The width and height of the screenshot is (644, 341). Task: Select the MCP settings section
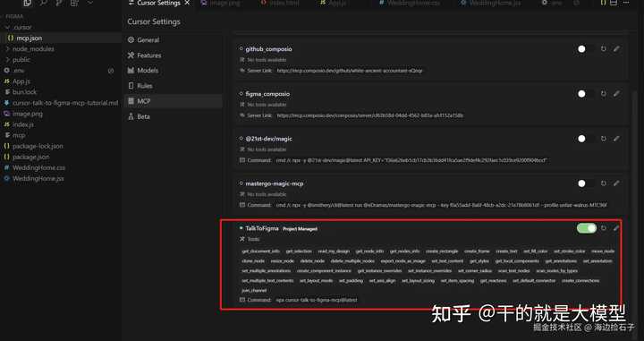[173, 101]
